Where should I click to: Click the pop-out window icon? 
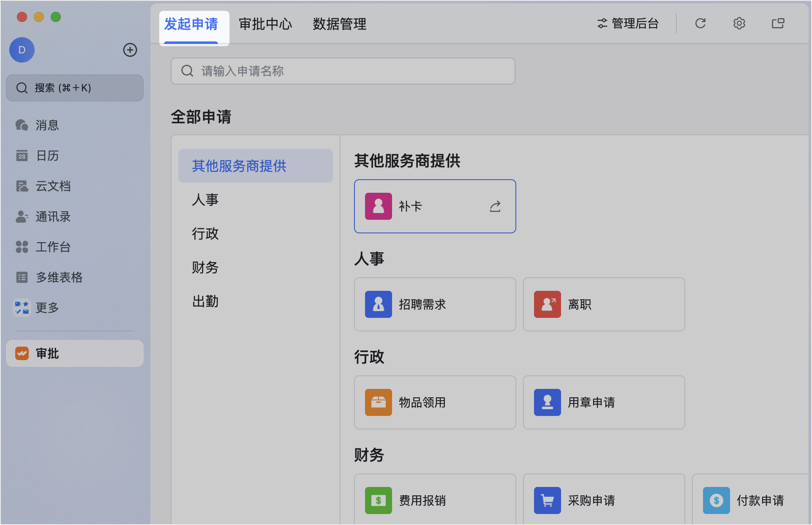tap(778, 24)
